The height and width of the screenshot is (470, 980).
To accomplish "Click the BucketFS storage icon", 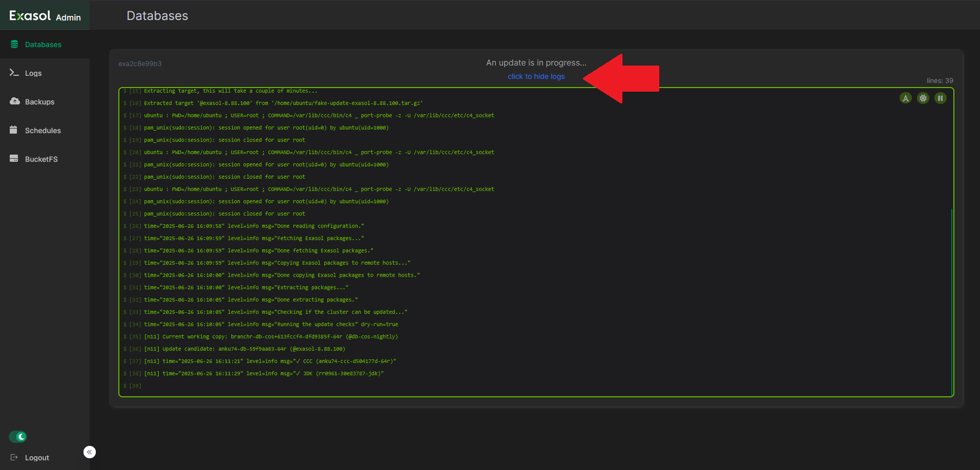I will [14, 159].
